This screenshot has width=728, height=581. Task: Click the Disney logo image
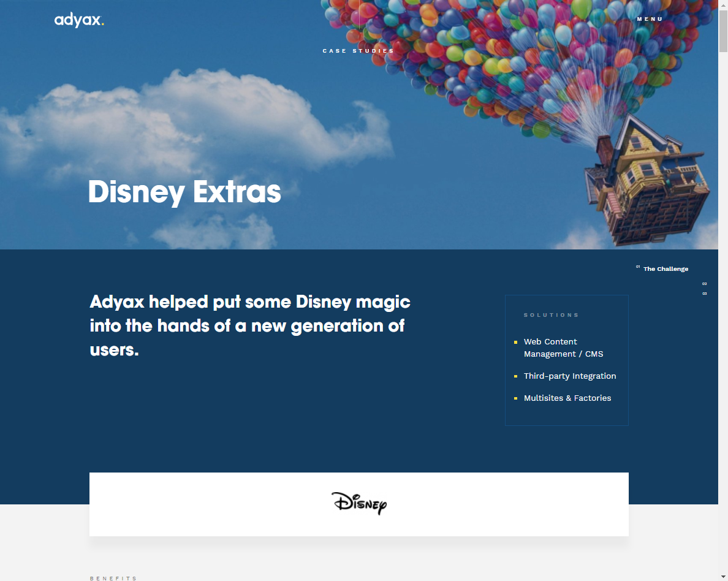tap(359, 503)
